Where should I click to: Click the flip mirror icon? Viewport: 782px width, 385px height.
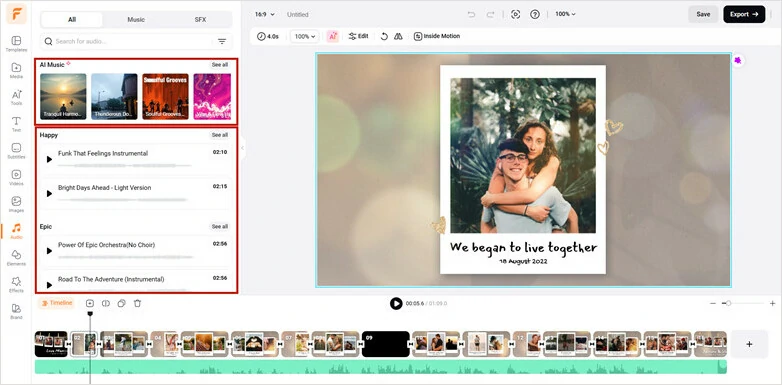398,36
